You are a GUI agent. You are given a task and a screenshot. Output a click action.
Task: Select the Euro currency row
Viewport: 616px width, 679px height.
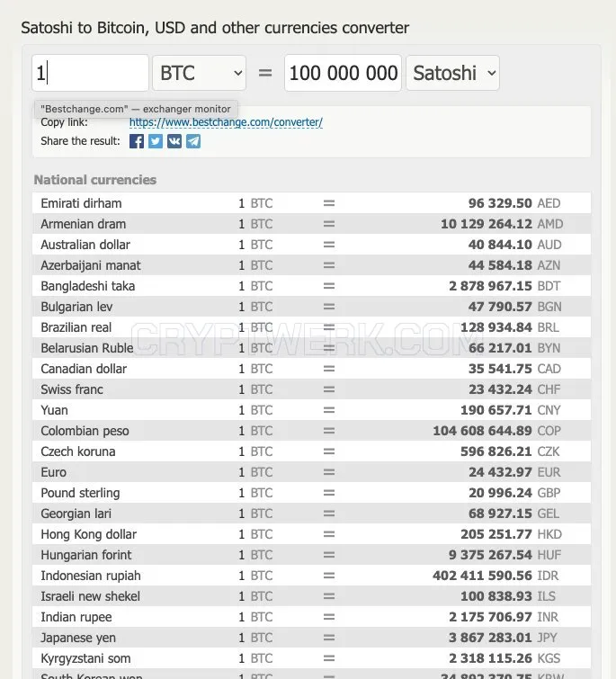pos(311,472)
